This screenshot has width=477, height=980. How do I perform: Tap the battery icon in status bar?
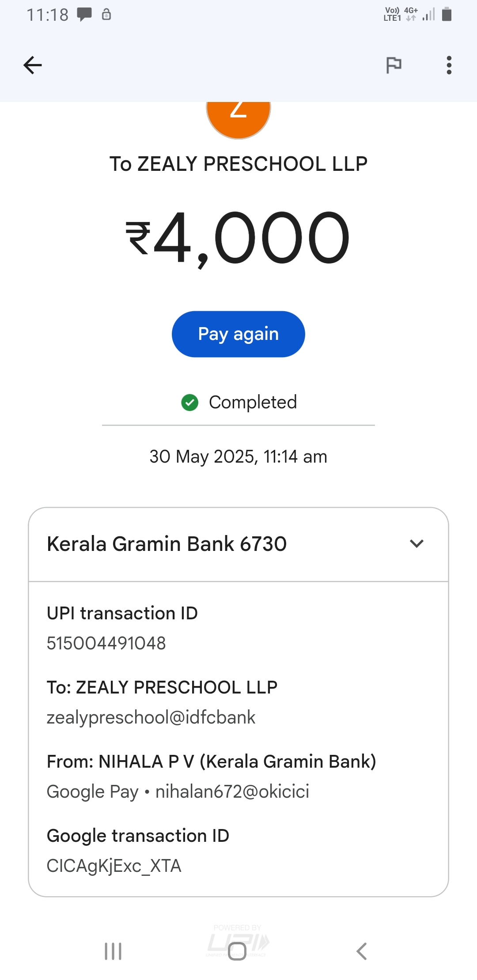[x=447, y=15]
